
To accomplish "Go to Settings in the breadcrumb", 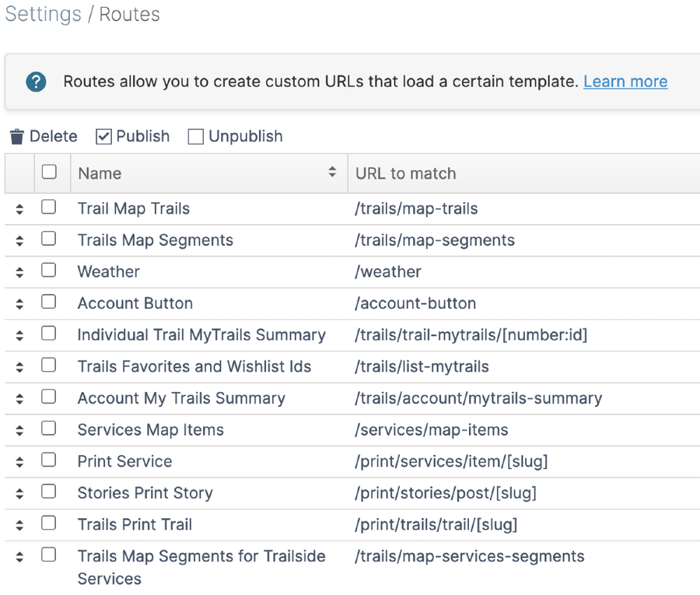I will pos(43,15).
